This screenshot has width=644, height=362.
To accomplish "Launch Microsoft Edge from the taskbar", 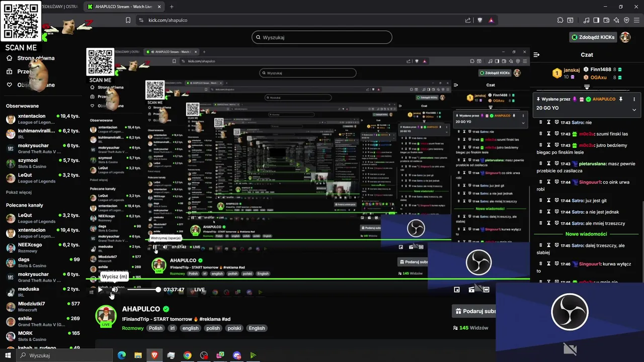I will coord(121,355).
